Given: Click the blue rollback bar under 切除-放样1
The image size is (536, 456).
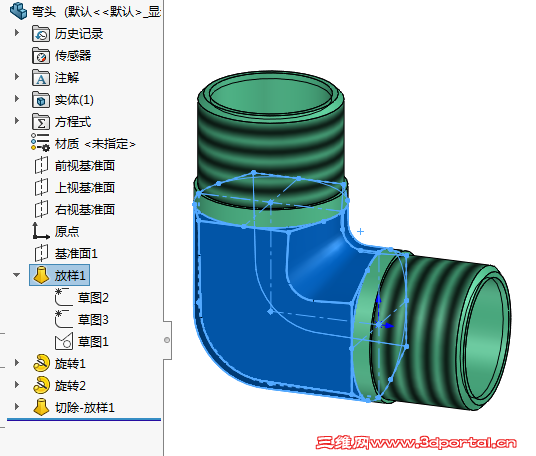Looking at the screenshot, I should [x=84, y=419].
